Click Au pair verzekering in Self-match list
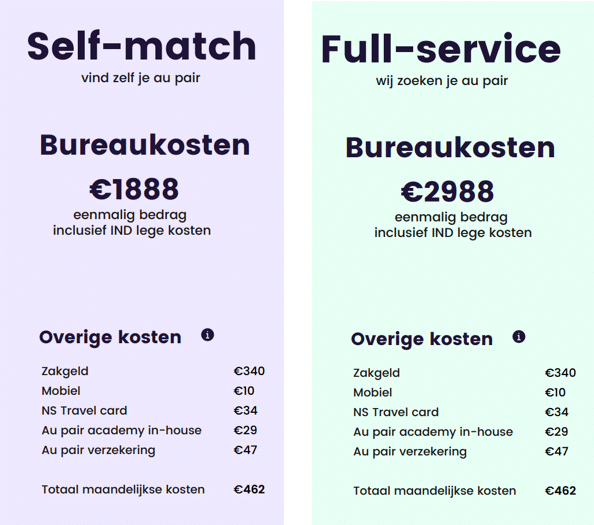Viewport: 594px width, 525px height. pyautogui.click(x=98, y=450)
